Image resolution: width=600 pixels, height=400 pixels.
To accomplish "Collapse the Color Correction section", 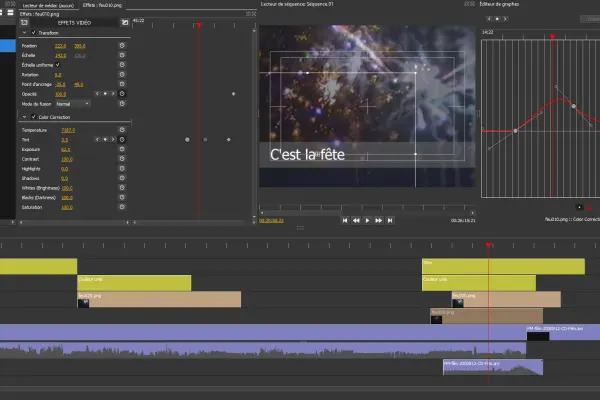I will [x=24, y=117].
